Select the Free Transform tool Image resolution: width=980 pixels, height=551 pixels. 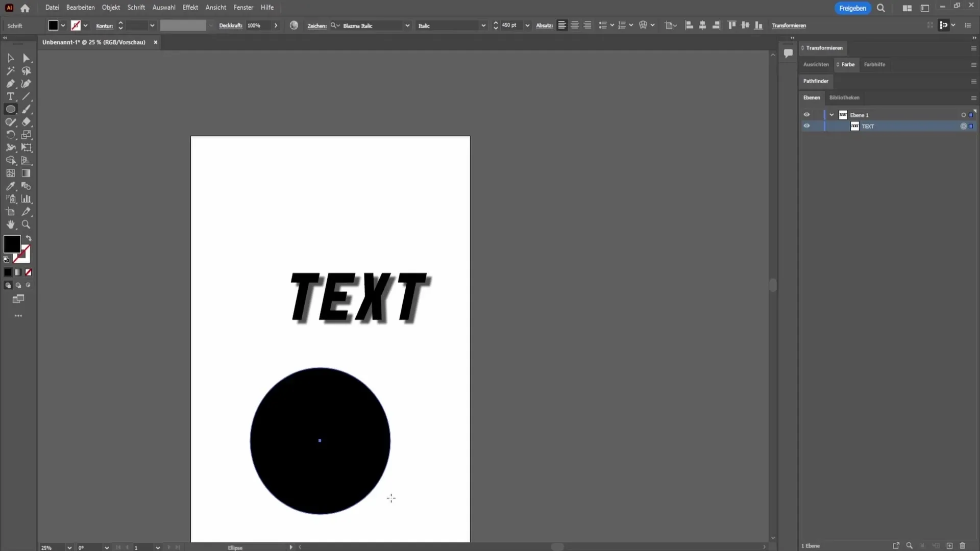click(27, 147)
